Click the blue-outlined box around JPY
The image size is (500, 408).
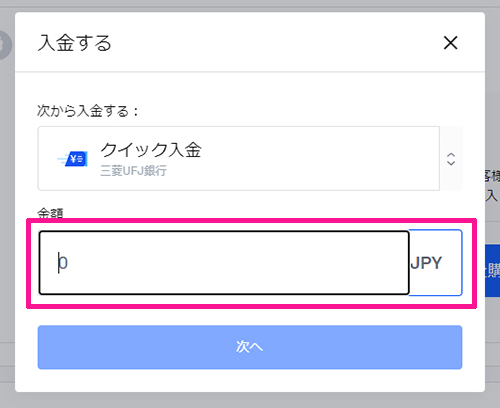point(435,263)
